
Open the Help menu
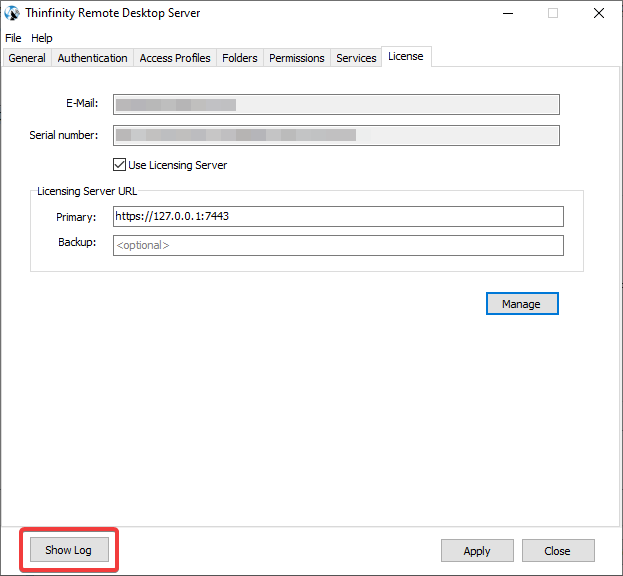[42, 38]
